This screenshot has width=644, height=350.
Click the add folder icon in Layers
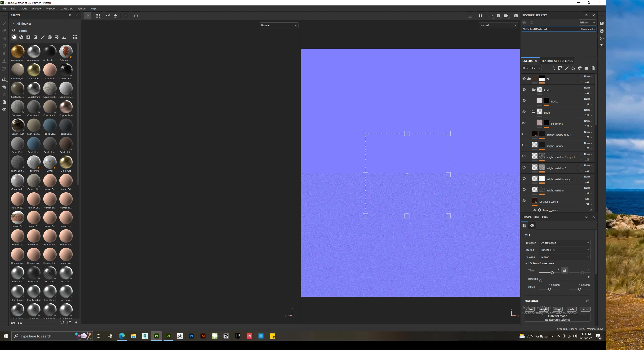coord(586,68)
